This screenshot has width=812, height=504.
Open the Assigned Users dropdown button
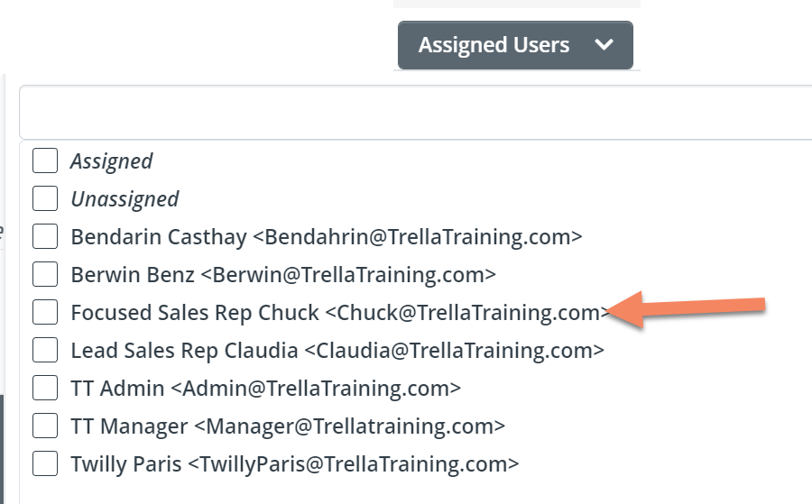click(x=515, y=45)
